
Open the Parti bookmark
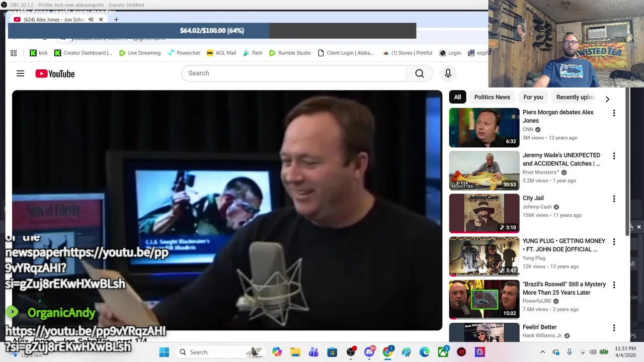click(x=253, y=53)
